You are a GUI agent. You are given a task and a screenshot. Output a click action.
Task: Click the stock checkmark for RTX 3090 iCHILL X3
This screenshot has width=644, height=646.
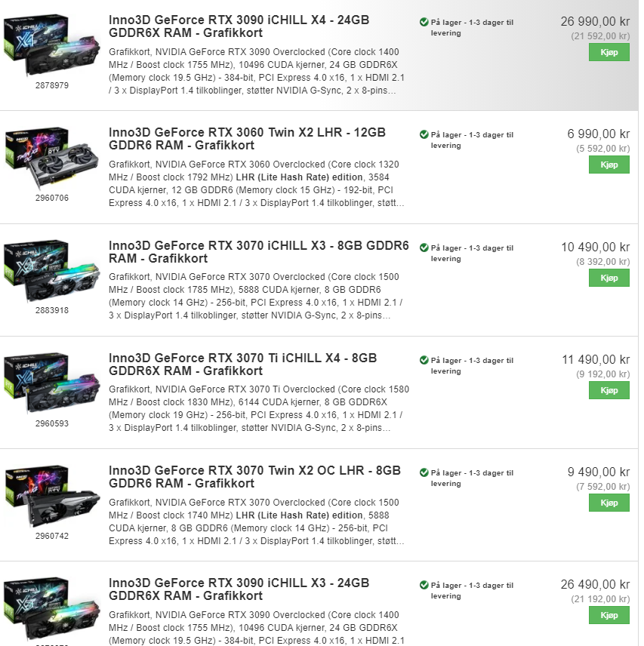(x=424, y=585)
